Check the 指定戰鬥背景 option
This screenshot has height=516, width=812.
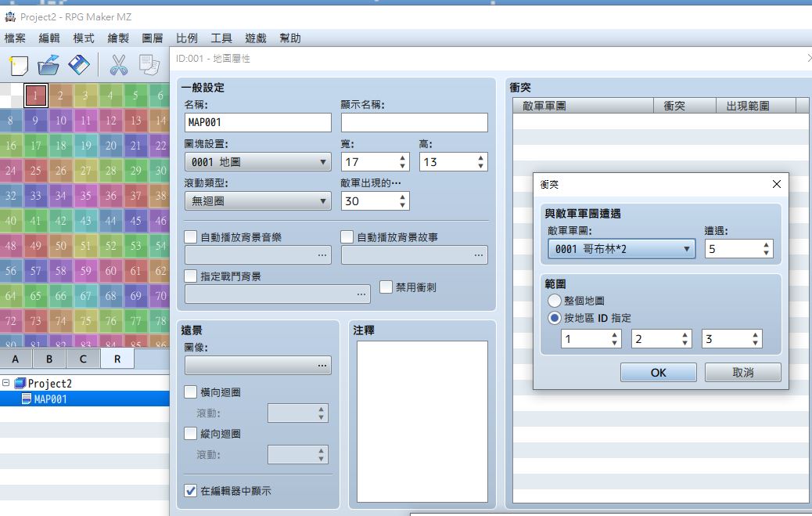pyautogui.click(x=191, y=276)
